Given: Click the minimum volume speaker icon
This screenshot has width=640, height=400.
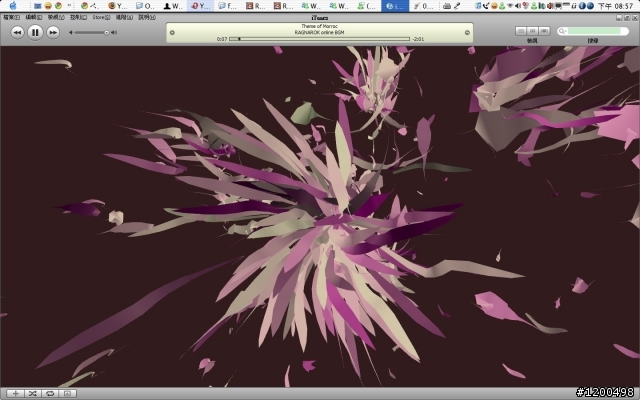Looking at the screenshot, I should [71, 33].
